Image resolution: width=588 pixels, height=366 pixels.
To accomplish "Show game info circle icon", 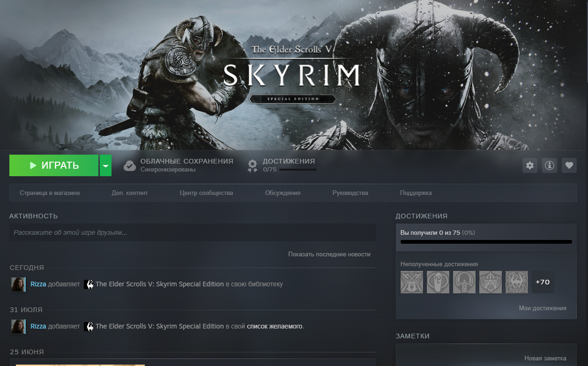I will click(x=550, y=165).
